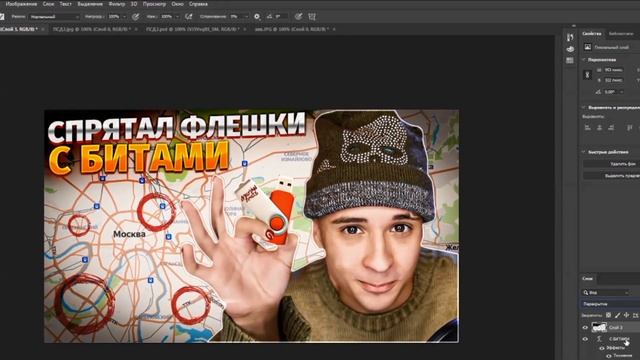640x360 pixels.
Task: Lock layer position icon
Action: [x=627, y=315]
